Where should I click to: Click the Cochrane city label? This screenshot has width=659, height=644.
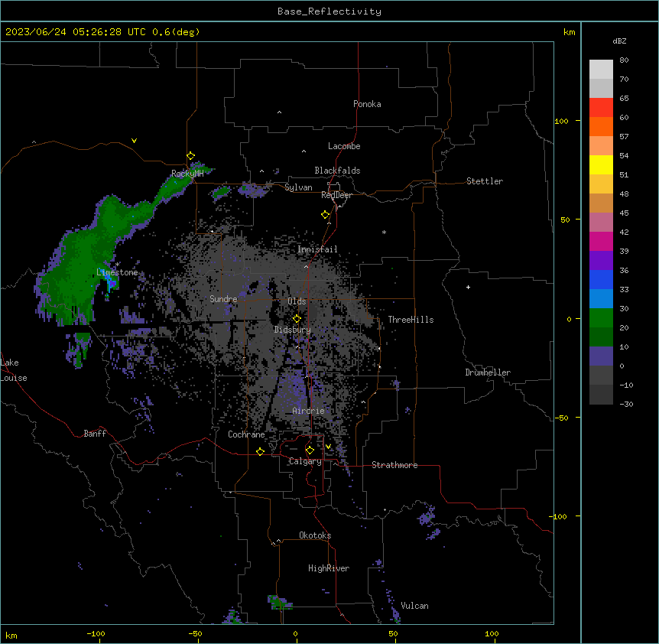click(x=246, y=434)
